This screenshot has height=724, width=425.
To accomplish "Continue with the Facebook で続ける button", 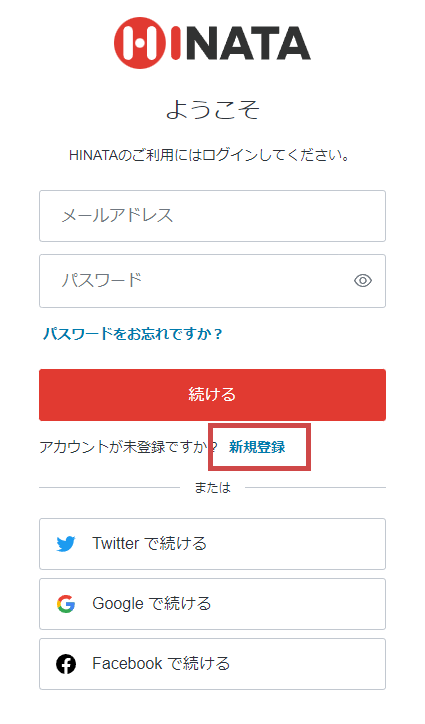I will tap(212, 664).
